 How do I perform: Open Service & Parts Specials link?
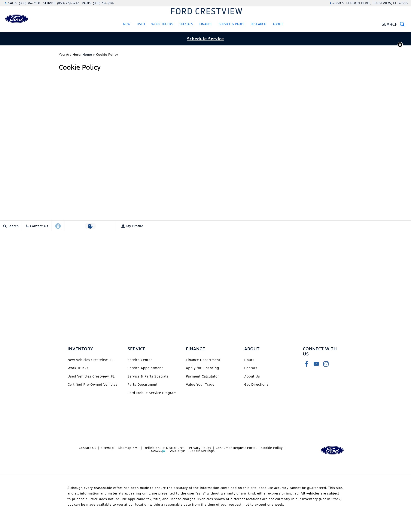(x=148, y=376)
